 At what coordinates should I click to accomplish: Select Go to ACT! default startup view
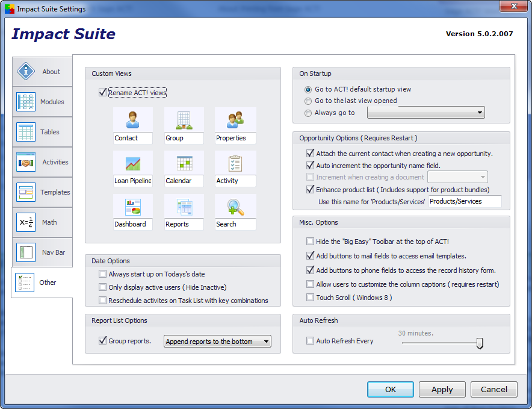tap(308, 89)
